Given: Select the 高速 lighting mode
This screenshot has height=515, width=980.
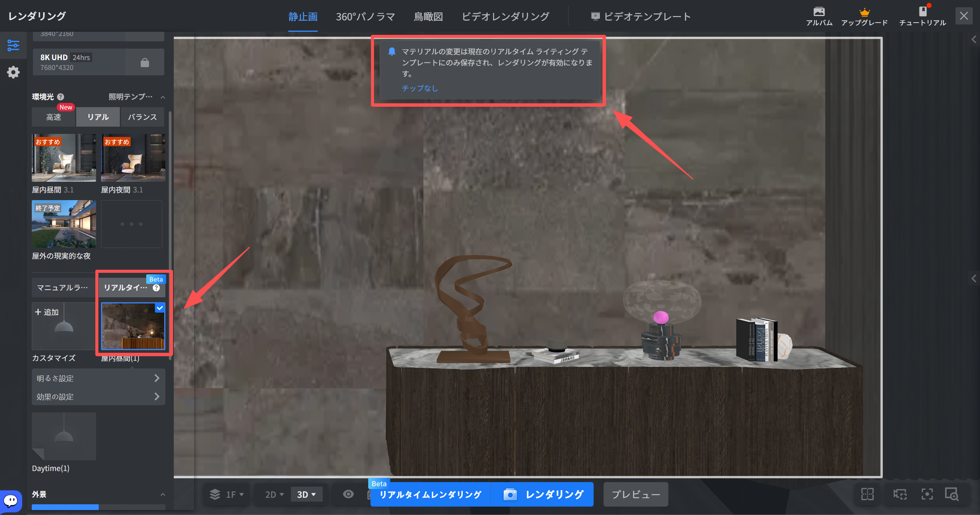Looking at the screenshot, I should [54, 117].
